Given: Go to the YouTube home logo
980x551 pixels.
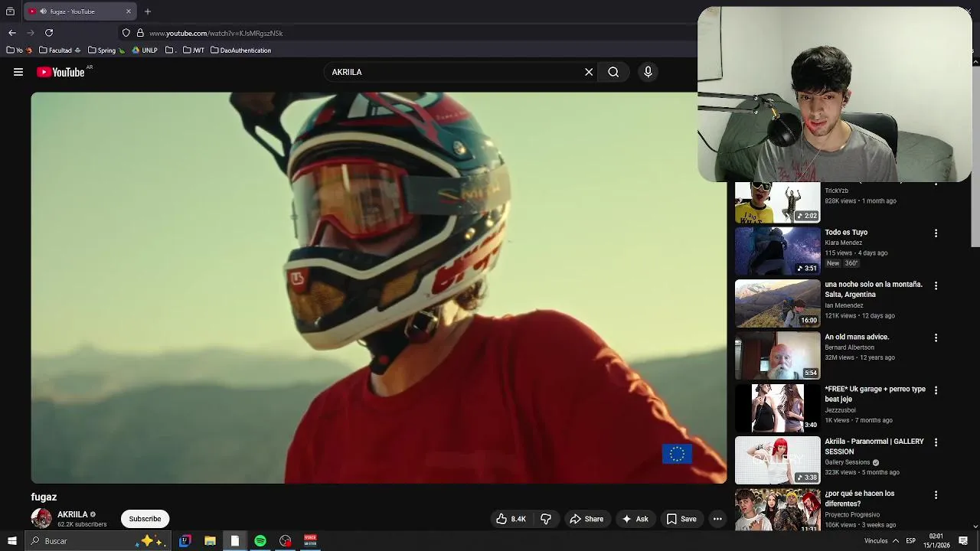Looking at the screenshot, I should coord(60,72).
